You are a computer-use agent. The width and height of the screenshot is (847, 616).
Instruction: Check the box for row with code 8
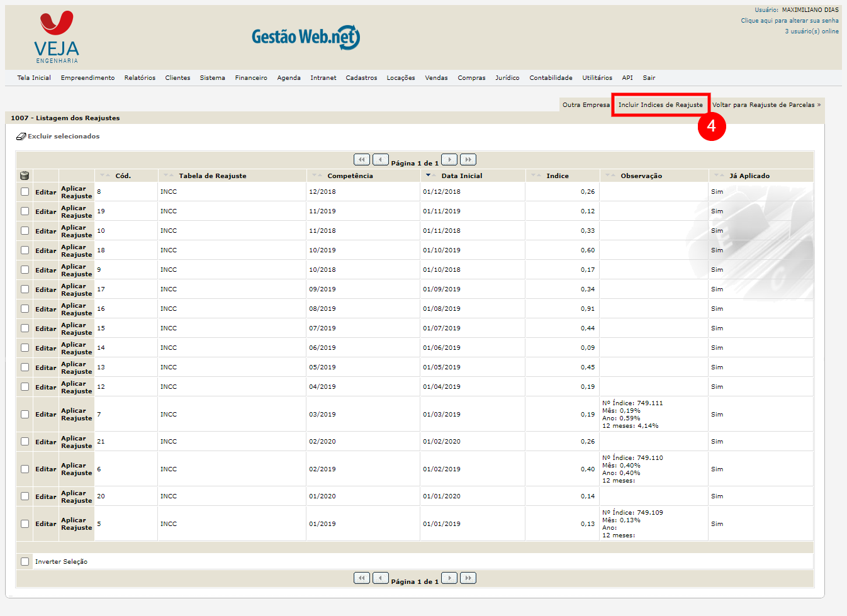[25, 192]
